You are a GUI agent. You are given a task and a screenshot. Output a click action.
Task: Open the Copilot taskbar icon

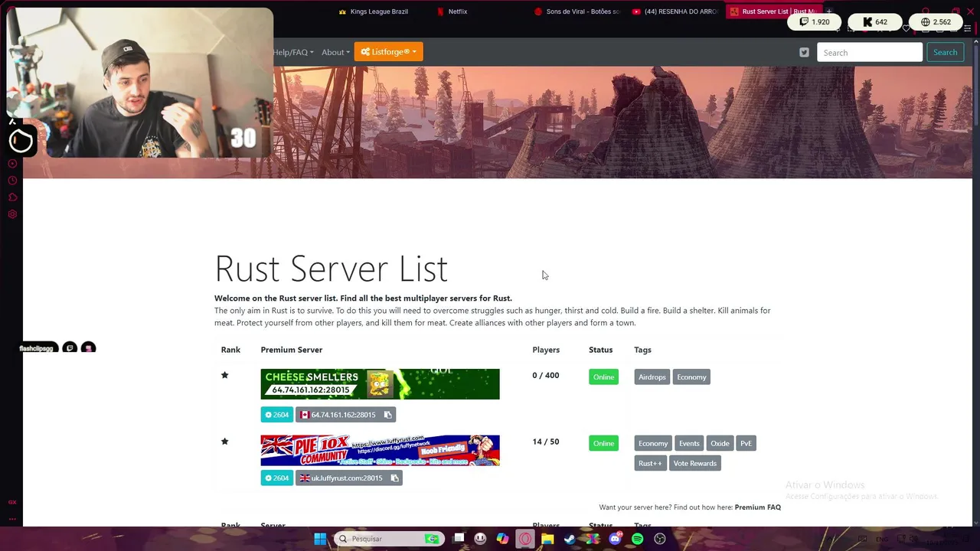pyautogui.click(x=502, y=539)
